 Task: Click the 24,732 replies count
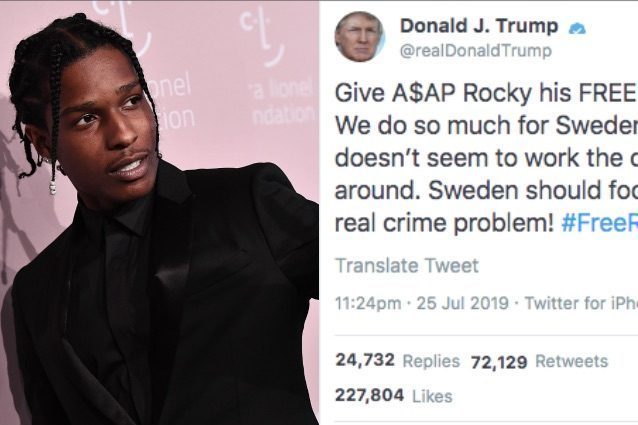click(x=365, y=360)
